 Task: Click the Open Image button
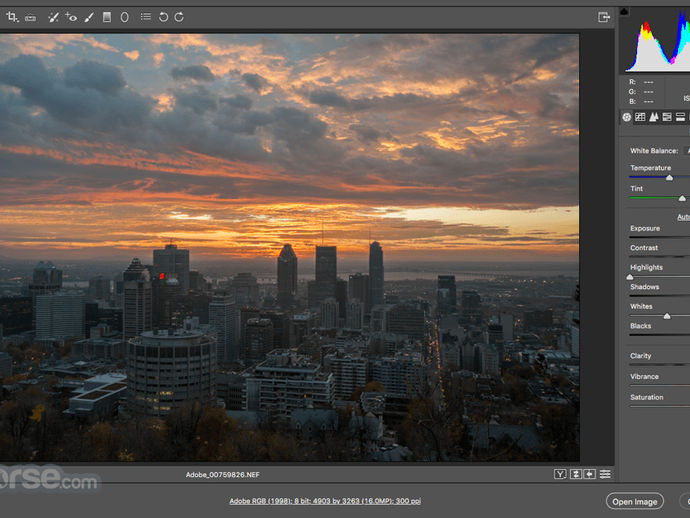pyautogui.click(x=635, y=501)
